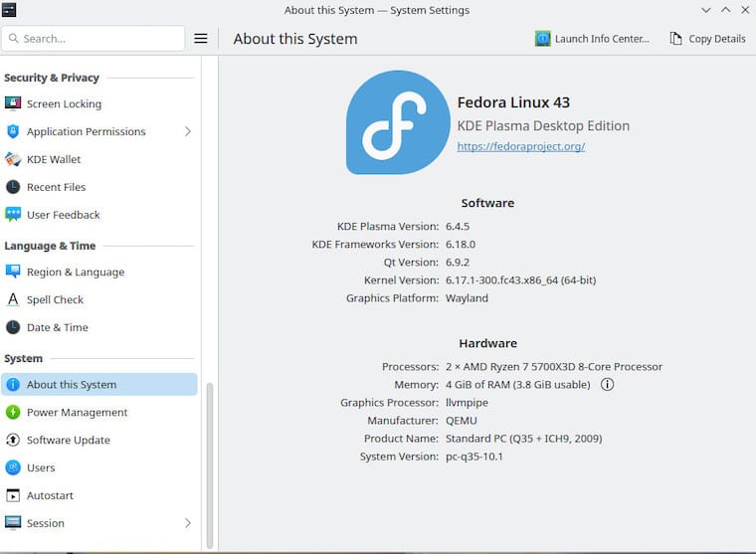Select Power Management in sidebar
This screenshot has height=554, width=756.
tap(98, 412)
